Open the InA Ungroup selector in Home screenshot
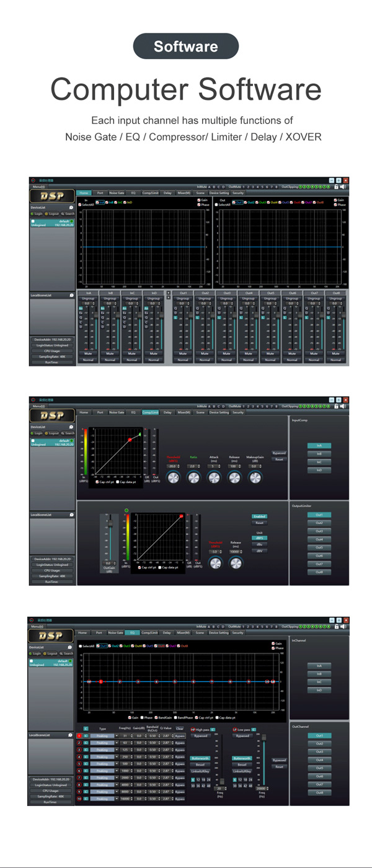 click(x=89, y=298)
